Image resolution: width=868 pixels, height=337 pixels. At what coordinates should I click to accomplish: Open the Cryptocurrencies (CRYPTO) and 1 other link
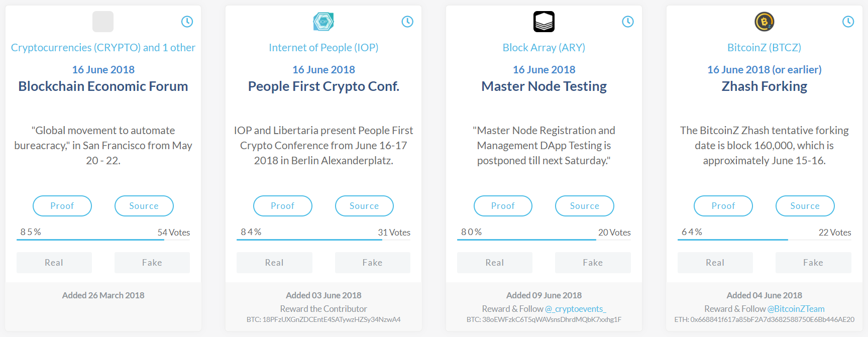click(x=103, y=48)
